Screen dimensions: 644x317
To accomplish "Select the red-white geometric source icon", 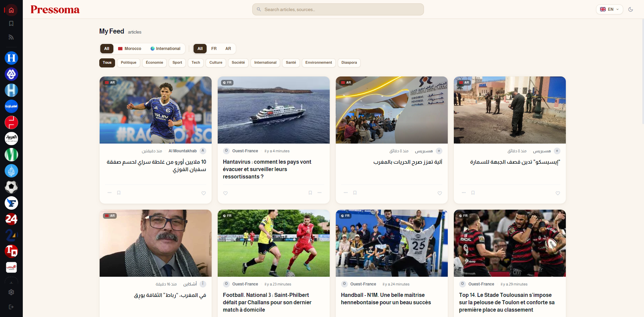I will 11,122.
